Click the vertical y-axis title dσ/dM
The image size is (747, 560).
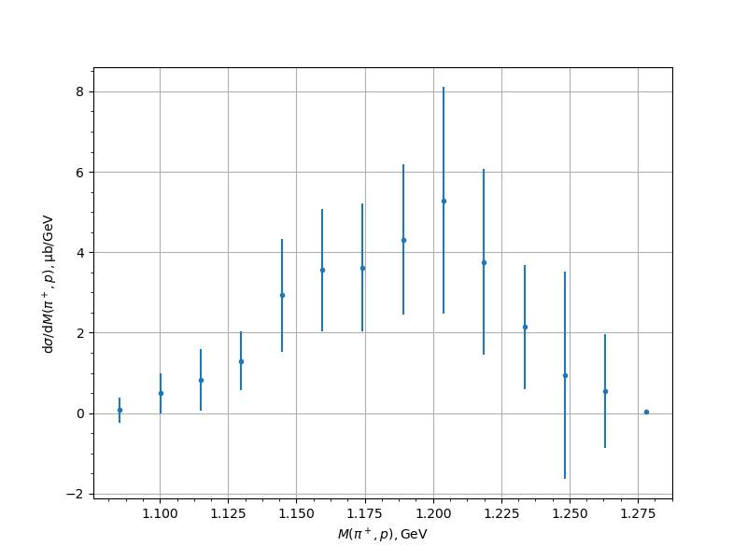(x=49, y=284)
